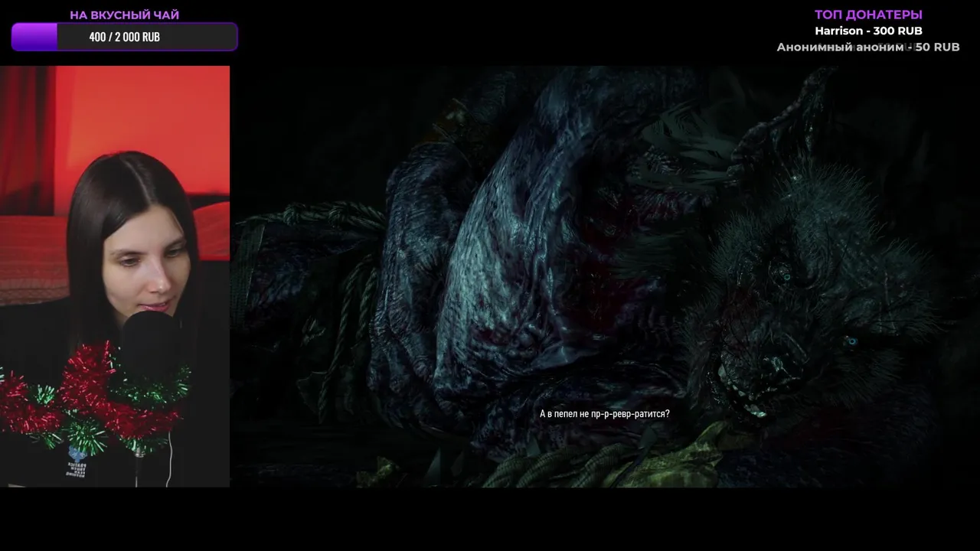980x551 pixels.
Task: Select the Анонимный аноним donor entry
Action: pos(868,47)
